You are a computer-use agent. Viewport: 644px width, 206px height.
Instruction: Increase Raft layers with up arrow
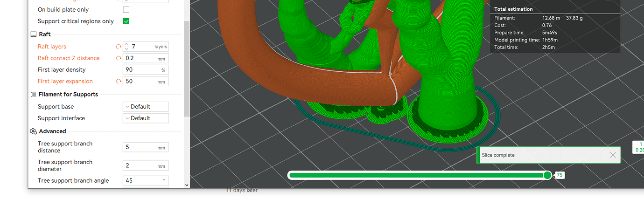pos(126,44)
